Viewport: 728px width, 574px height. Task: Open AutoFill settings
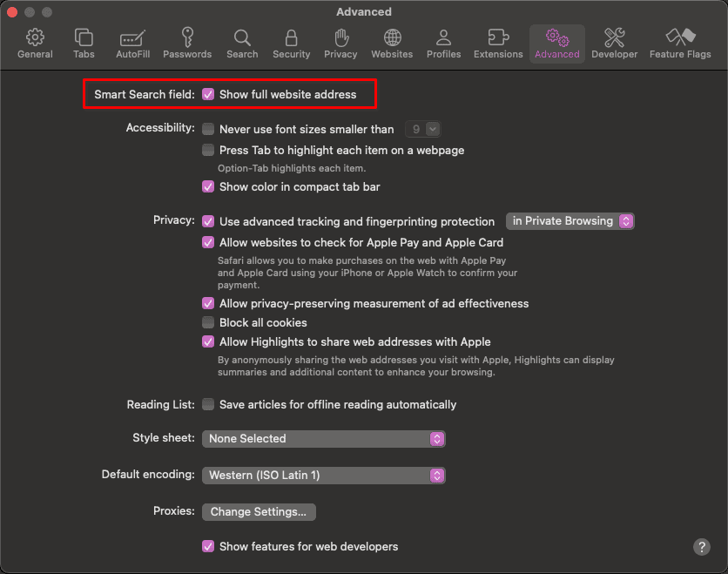[132, 44]
